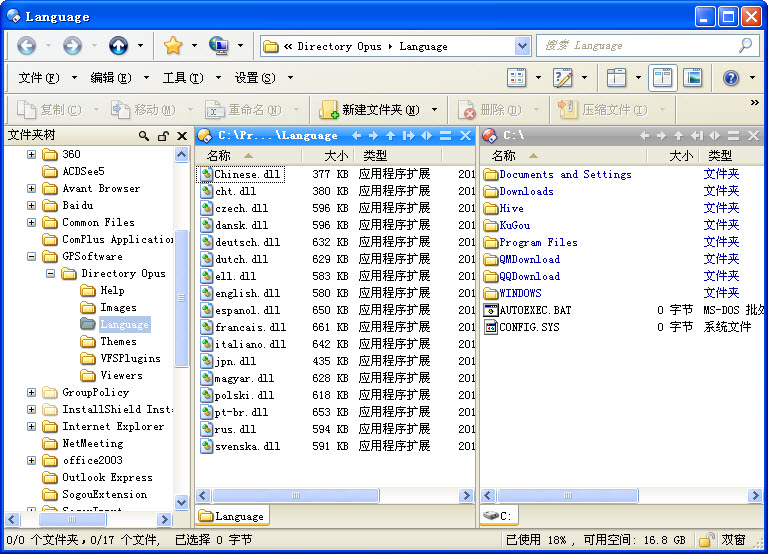The width and height of the screenshot is (768, 554).
Task: Click the padlock icon in status bar
Action: (706, 540)
